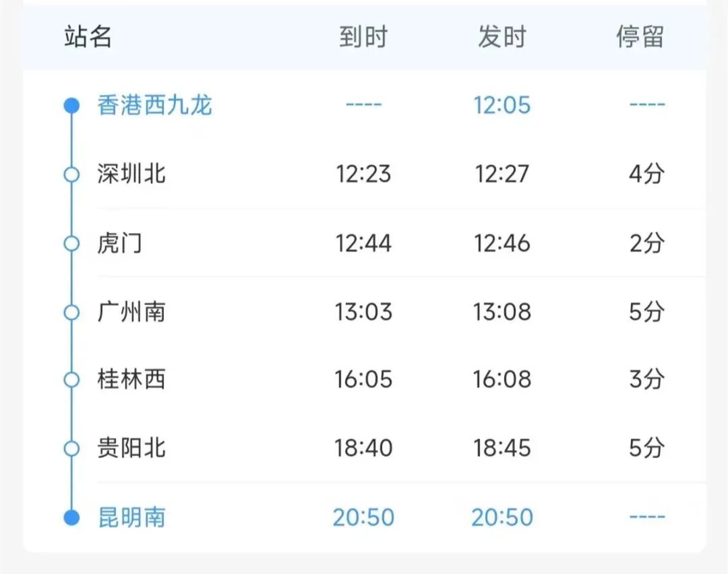The image size is (728, 574).
Task: Click the 发时 column header
Action: coord(502,37)
